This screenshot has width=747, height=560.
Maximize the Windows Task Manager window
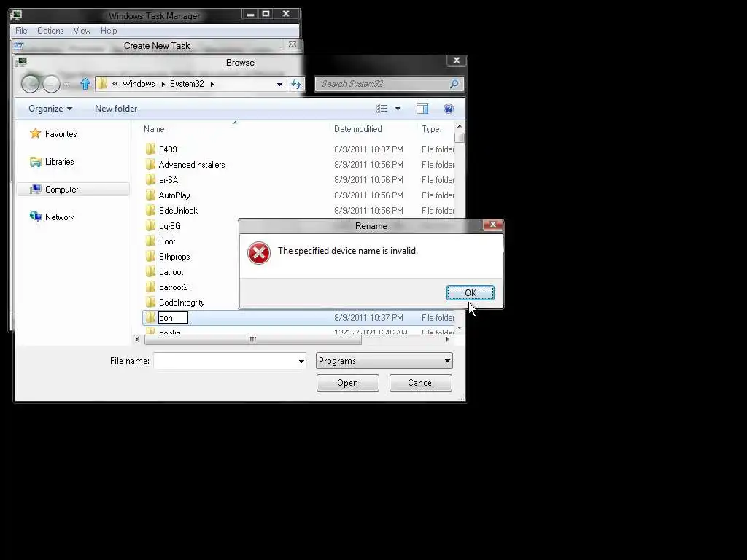(266, 14)
